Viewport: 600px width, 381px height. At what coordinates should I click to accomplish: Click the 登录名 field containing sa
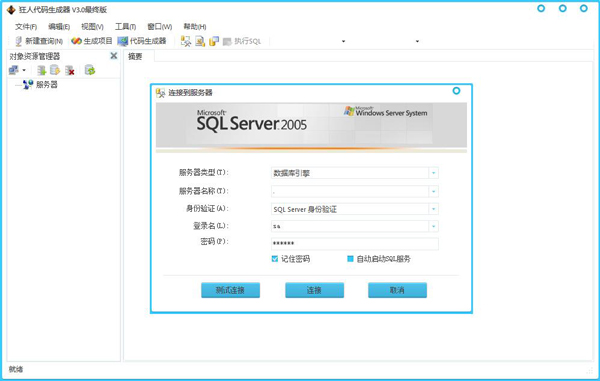point(350,226)
